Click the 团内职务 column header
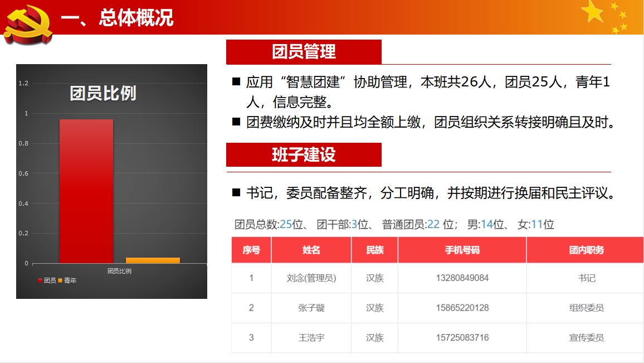This screenshot has height=363, width=644. (586, 250)
